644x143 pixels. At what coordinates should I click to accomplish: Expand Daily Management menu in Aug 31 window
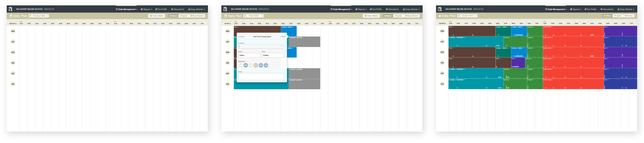click(x=127, y=9)
